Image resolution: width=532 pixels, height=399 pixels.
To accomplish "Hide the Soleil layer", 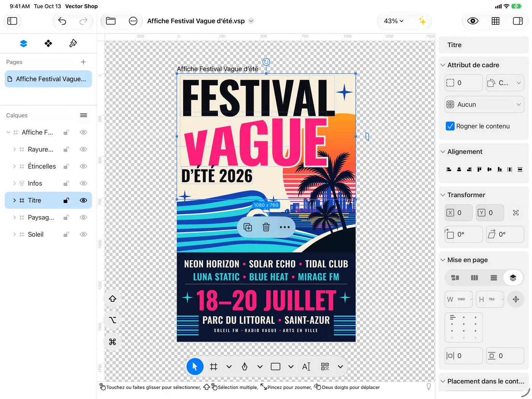I will click(84, 234).
